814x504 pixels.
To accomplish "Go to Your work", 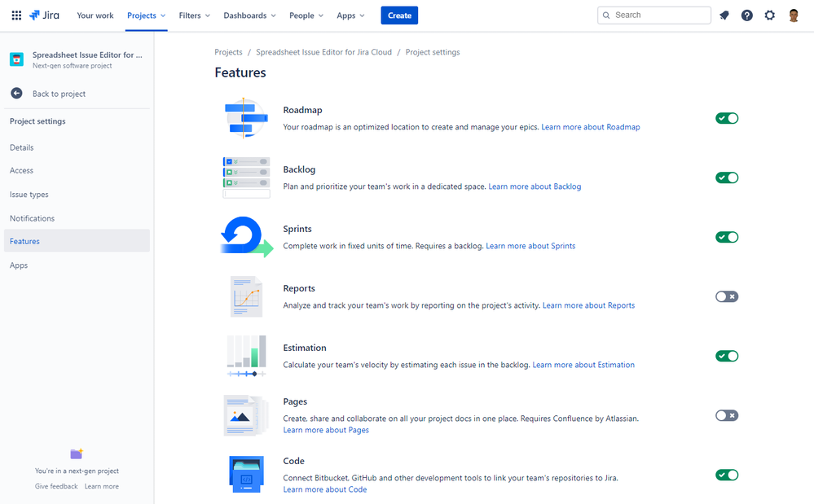I will (x=95, y=15).
